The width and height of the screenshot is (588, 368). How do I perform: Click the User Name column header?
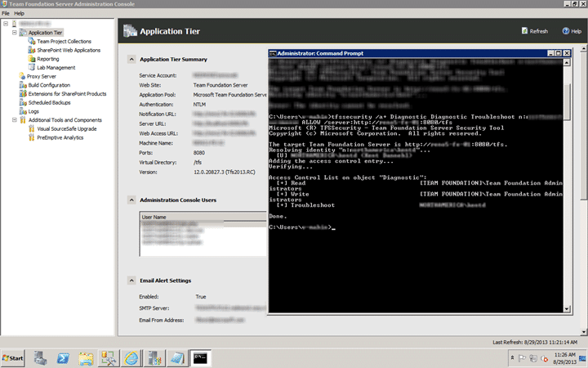pyautogui.click(x=203, y=217)
